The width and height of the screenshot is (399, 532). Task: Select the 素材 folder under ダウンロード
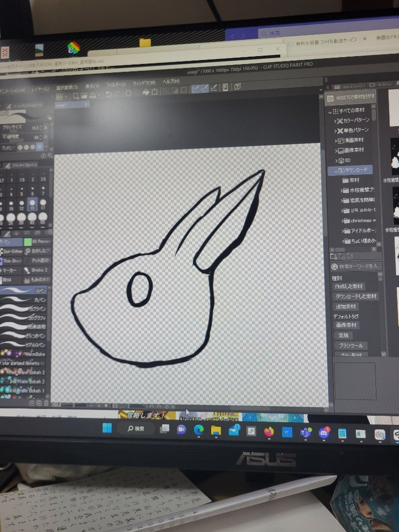click(351, 180)
